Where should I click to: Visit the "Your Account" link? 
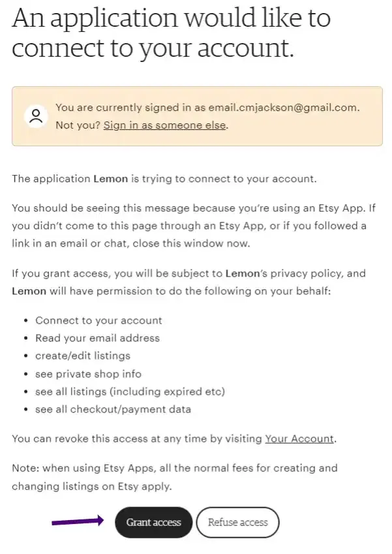(x=299, y=439)
